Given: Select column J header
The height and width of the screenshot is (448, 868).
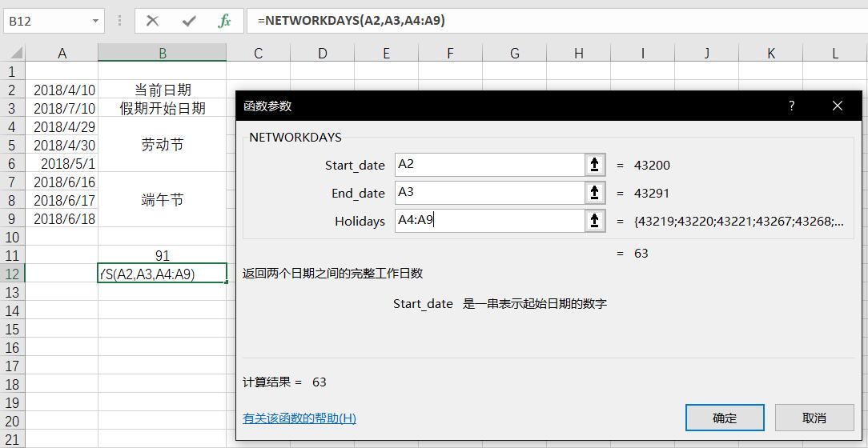Looking at the screenshot, I should click(706, 53).
